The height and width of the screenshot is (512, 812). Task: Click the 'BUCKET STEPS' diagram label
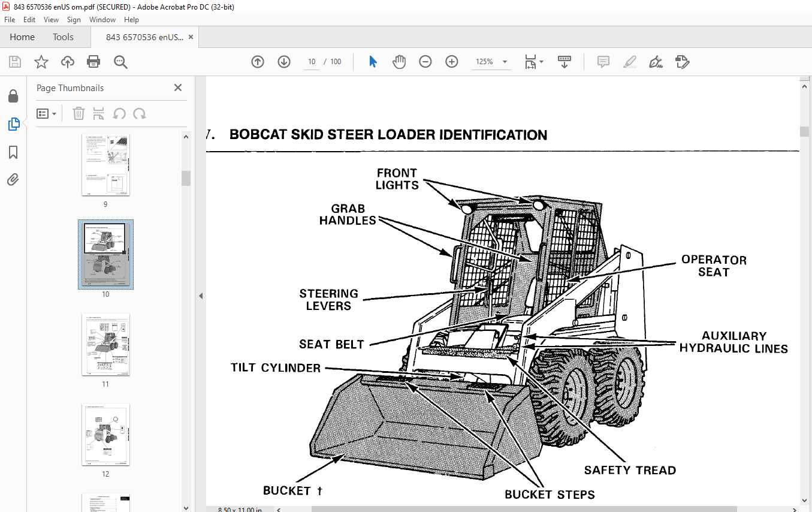click(550, 495)
